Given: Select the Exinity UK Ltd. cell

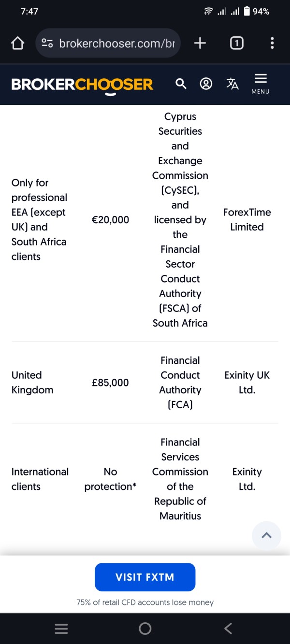Looking at the screenshot, I should point(247,383).
